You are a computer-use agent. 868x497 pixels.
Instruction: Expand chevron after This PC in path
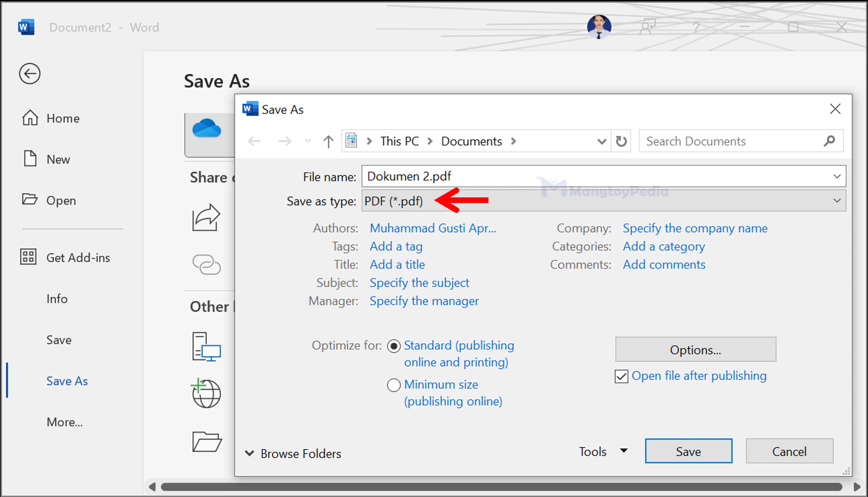(x=430, y=141)
